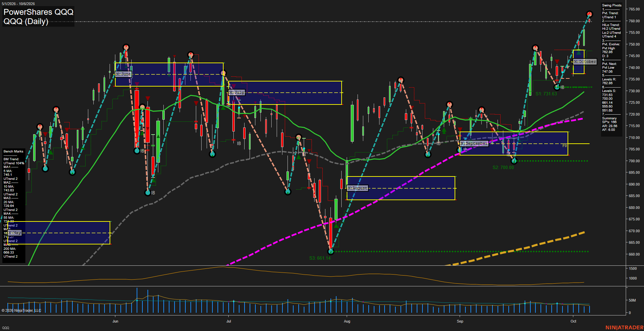The image size is (644, 331).
Task: Select the M:August session label
Action: click(x=358, y=188)
